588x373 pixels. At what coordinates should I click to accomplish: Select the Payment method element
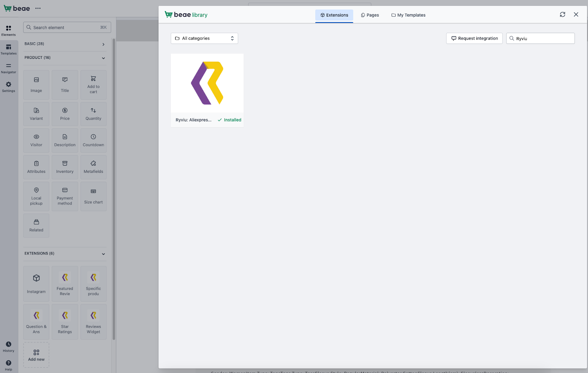65,196
